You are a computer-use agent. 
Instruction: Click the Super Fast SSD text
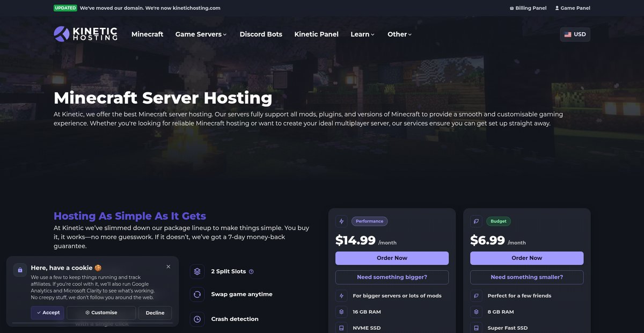point(507,328)
